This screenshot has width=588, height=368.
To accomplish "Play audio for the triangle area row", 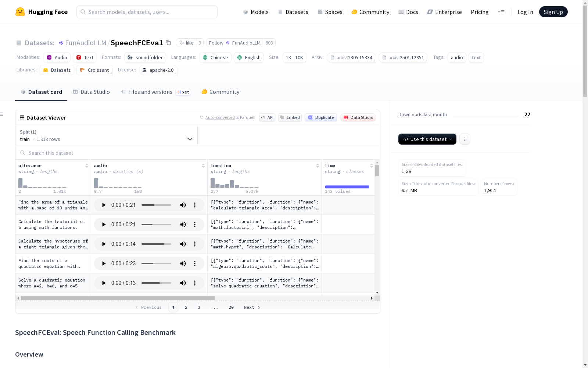I will 104,205.
